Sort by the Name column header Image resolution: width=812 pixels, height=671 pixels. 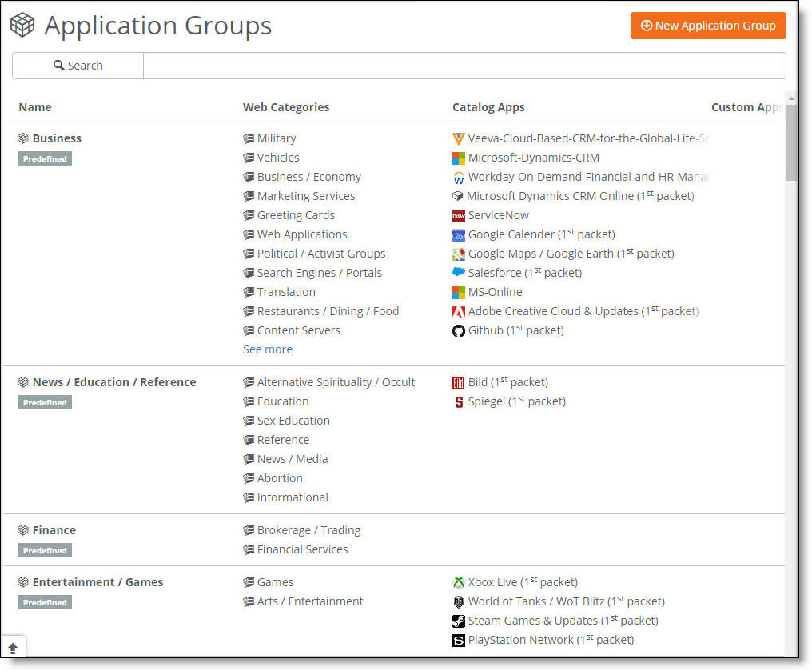[35, 107]
